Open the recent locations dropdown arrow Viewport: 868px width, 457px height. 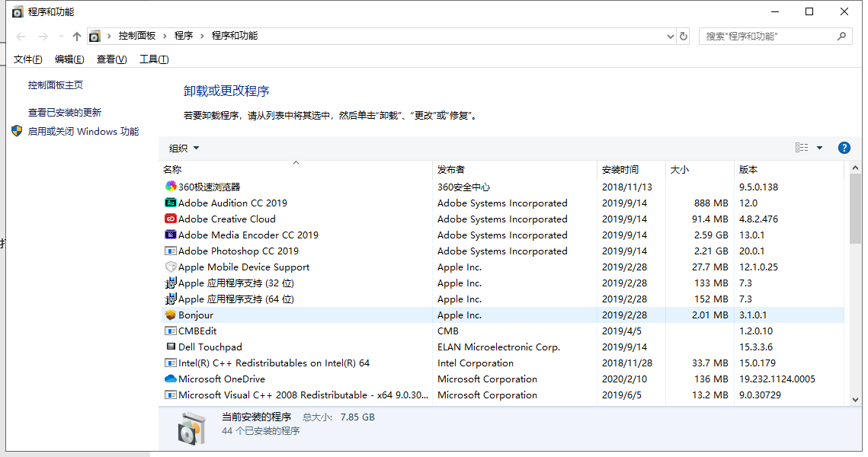click(x=61, y=37)
